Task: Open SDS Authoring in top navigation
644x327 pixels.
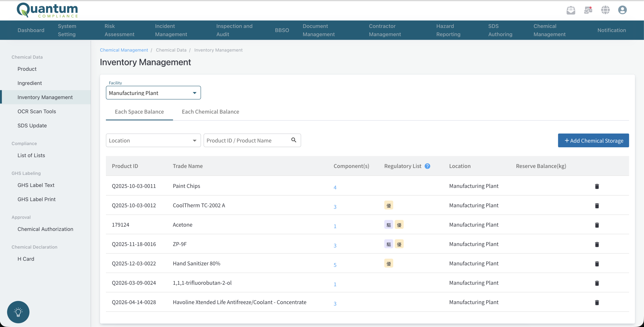Action: pyautogui.click(x=500, y=30)
